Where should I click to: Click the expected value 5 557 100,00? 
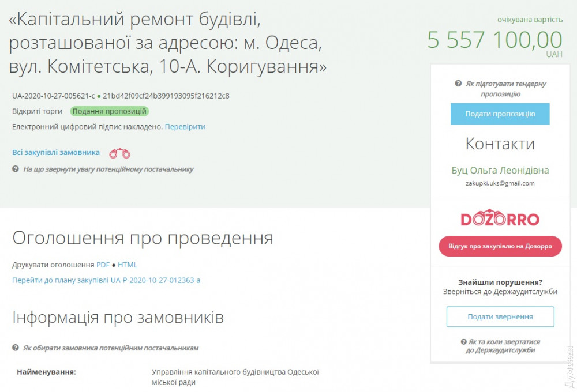(494, 40)
